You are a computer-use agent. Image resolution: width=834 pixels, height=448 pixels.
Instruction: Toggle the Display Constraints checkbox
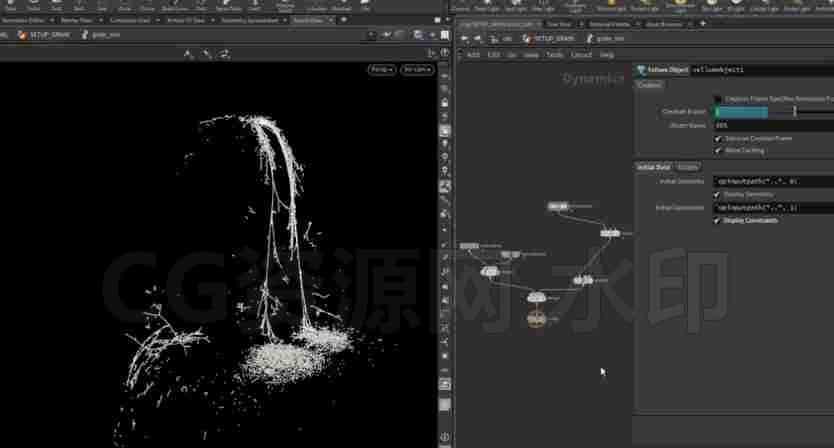click(x=717, y=220)
